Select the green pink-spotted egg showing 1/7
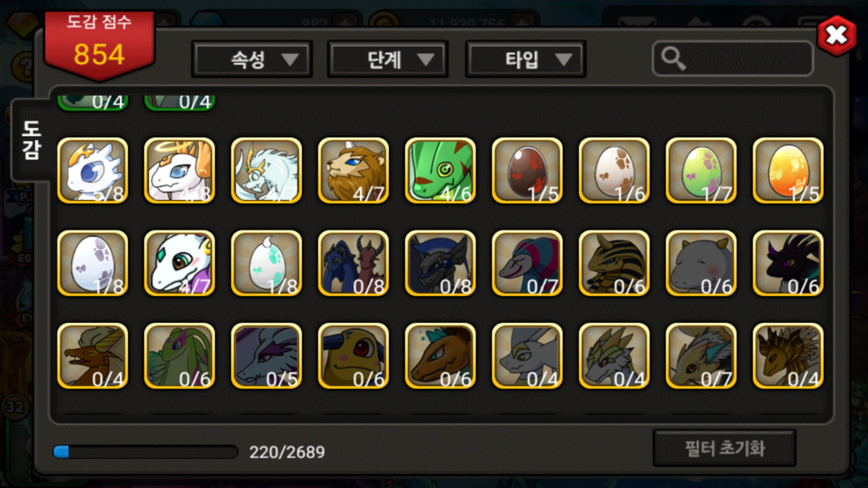This screenshot has height=488, width=868. point(701,171)
